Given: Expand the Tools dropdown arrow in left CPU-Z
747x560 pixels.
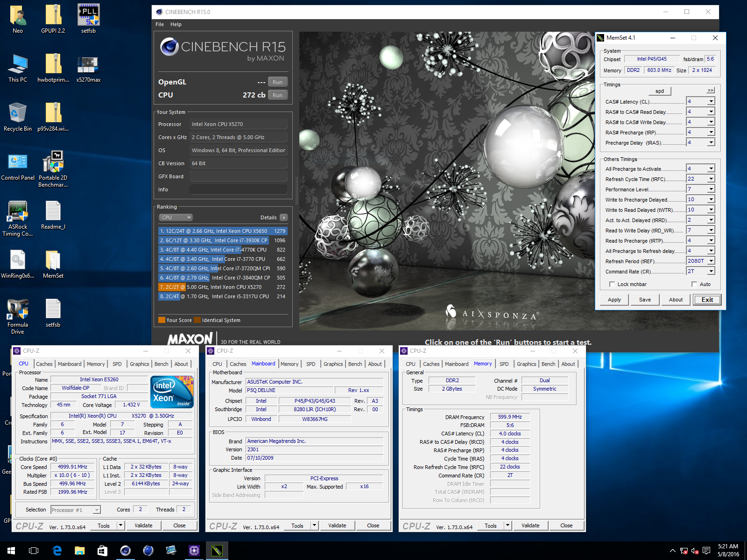Looking at the screenshot, I should [120, 525].
